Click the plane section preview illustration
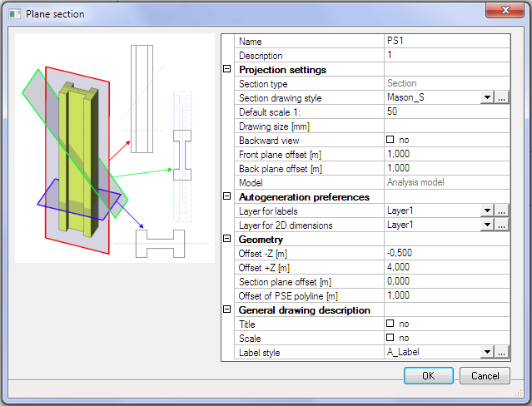The width and height of the screenshot is (532, 406). coord(115,149)
